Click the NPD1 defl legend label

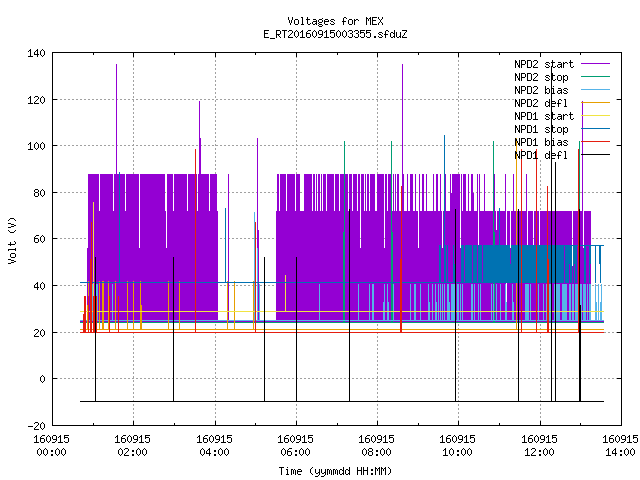coord(541,156)
